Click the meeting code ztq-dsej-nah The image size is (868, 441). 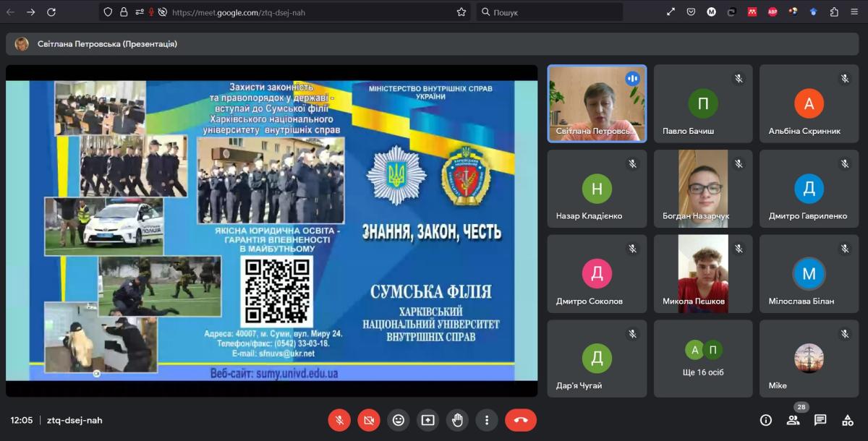75,420
